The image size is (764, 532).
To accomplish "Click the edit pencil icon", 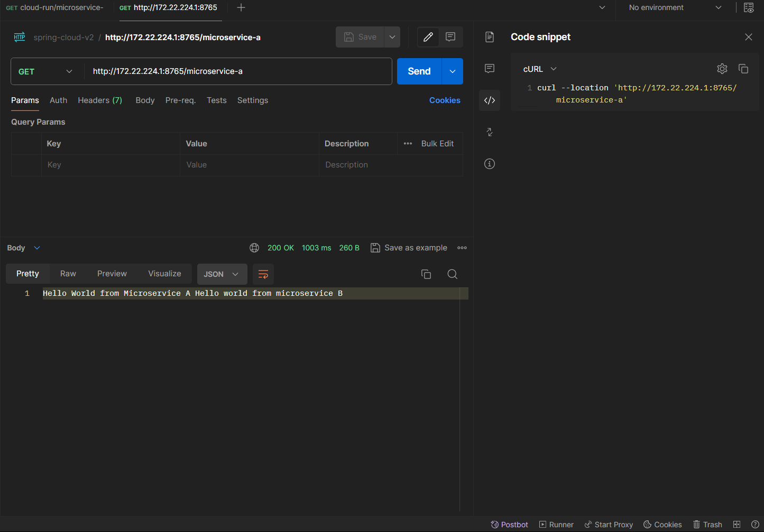I will coord(428,37).
